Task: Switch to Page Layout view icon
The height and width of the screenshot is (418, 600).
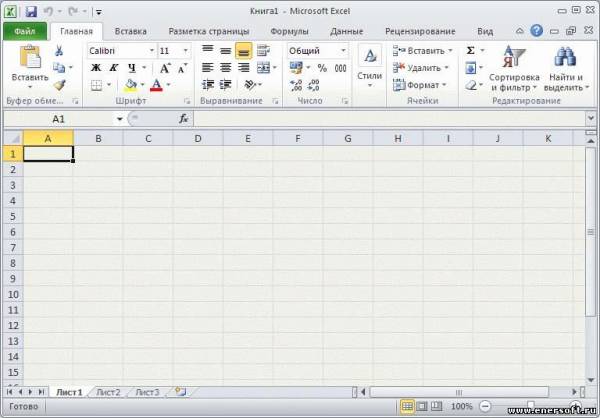Action: pyautogui.click(x=422, y=406)
